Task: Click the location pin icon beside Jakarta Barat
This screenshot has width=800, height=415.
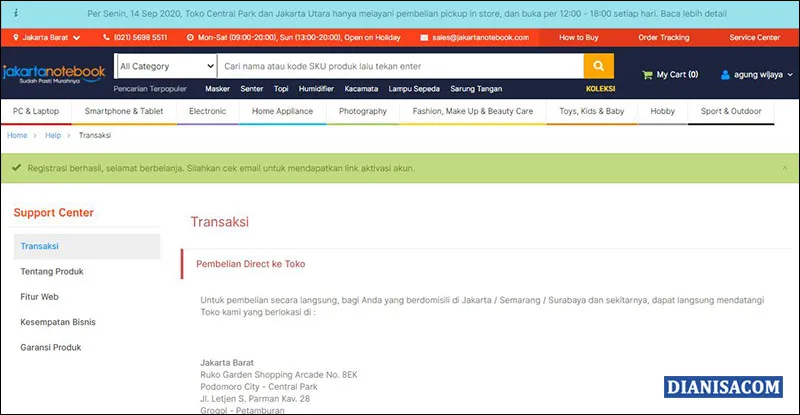Action: 16,37
